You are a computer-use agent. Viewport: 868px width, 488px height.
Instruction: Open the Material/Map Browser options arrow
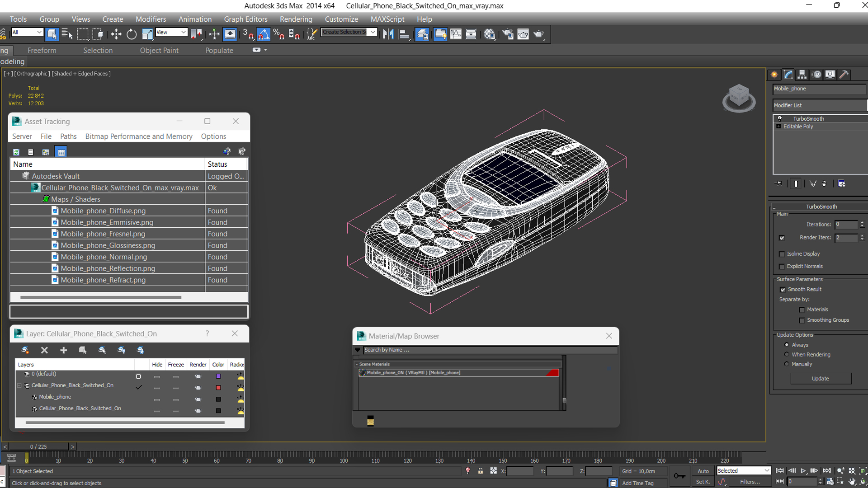[358, 350]
